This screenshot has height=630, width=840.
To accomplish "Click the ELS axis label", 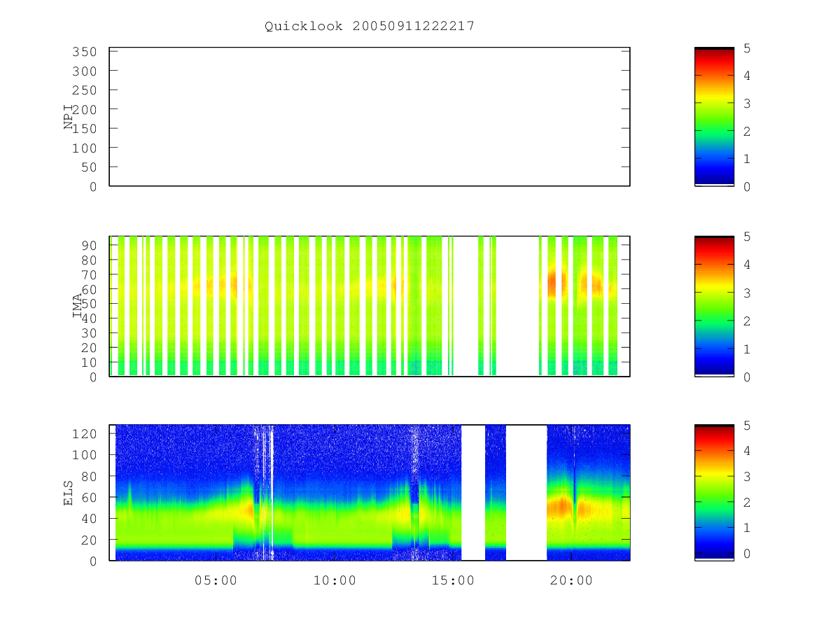I will click(x=69, y=493).
